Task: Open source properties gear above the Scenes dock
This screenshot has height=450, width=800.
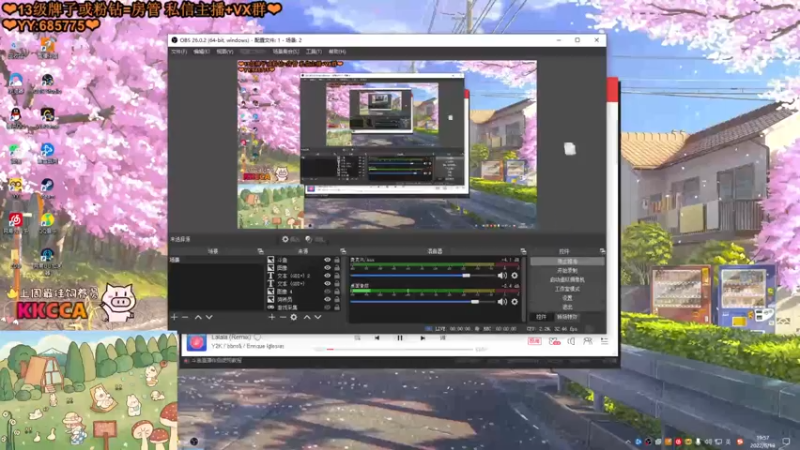Action: (x=291, y=239)
